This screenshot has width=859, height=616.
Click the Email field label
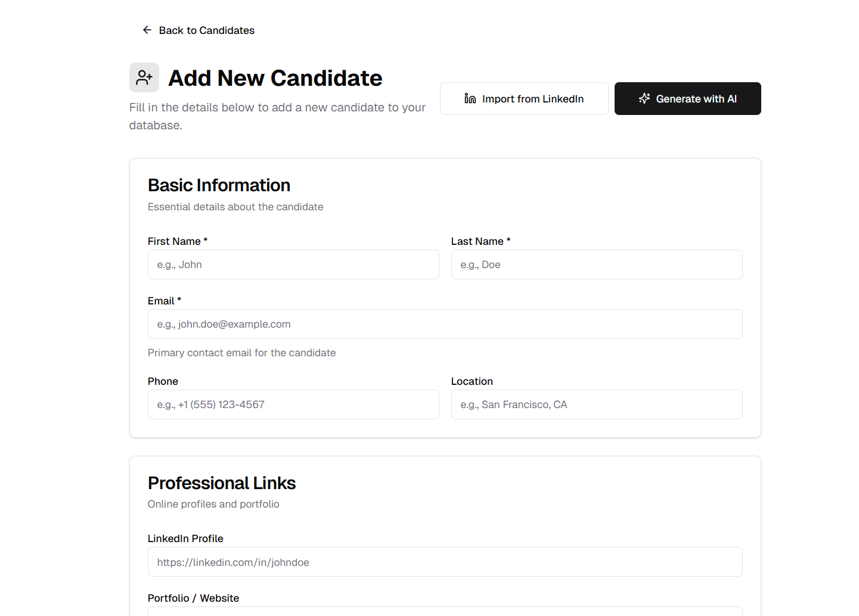coord(161,301)
